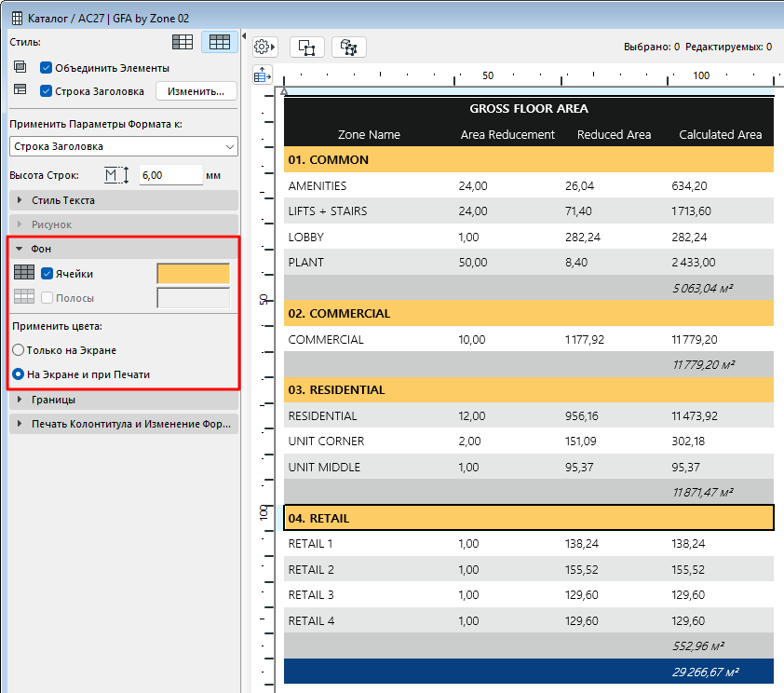Viewport: 784px width, 693px height.
Task: Open the orange Ячейки color swatch
Action: pyautogui.click(x=193, y=274)
